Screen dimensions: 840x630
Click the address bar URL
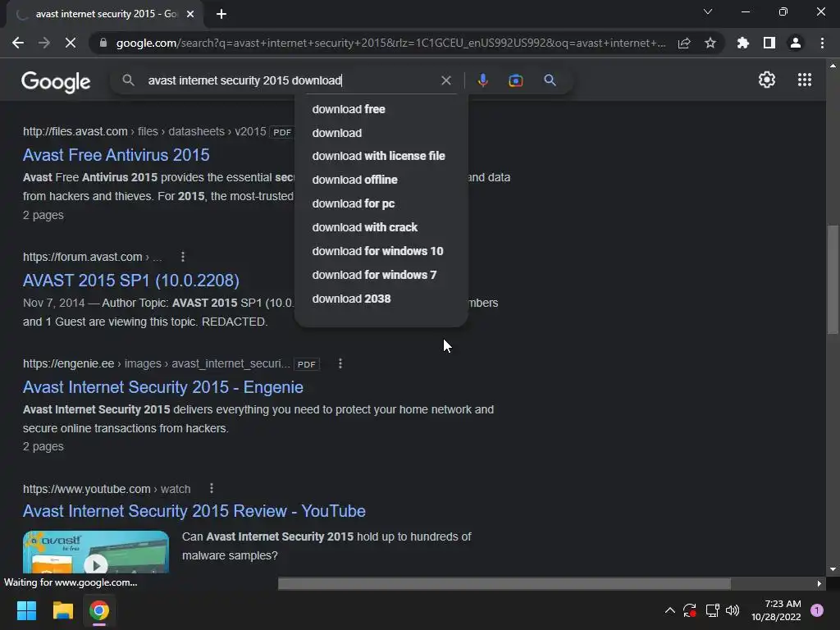point(390,43)
